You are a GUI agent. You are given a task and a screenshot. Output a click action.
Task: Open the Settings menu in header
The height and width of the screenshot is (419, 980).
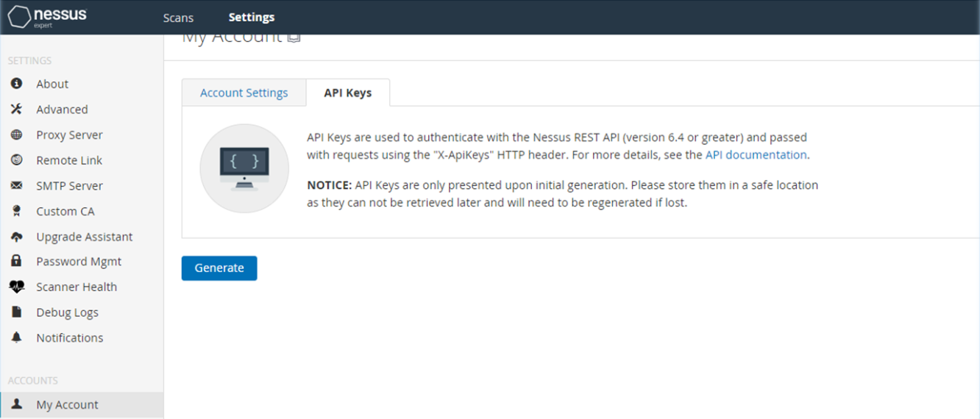click(x=252, y=17)
